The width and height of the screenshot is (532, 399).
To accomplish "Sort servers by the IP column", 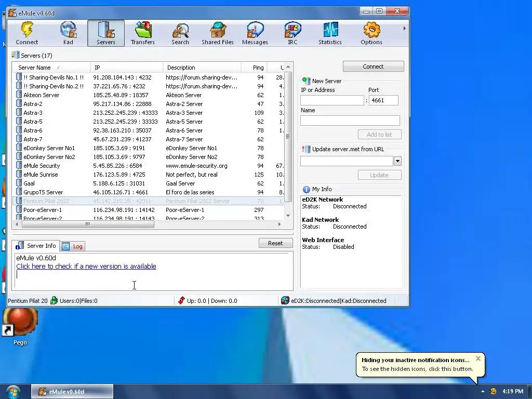I will [x=127, y=68].
